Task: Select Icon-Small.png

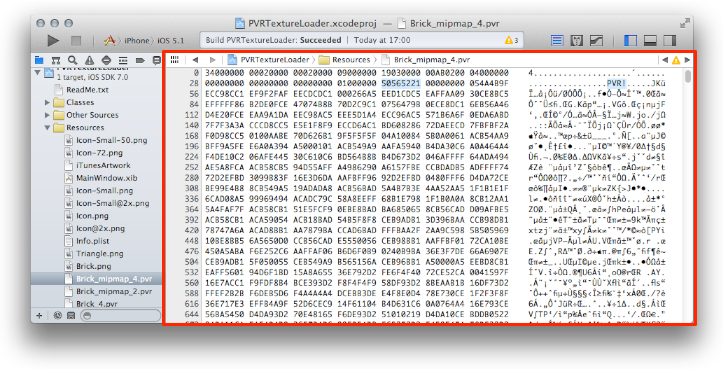Action: [104, 190]
